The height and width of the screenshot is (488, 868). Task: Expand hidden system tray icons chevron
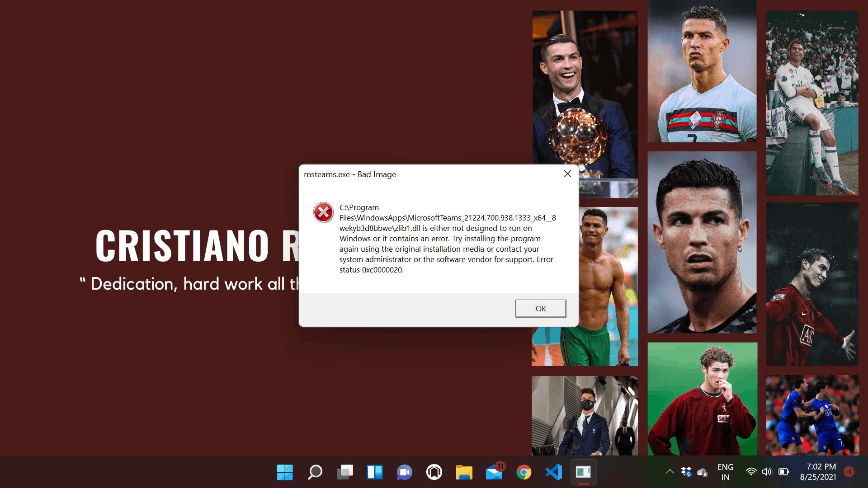pyautogui.click(x=670, y=472)
